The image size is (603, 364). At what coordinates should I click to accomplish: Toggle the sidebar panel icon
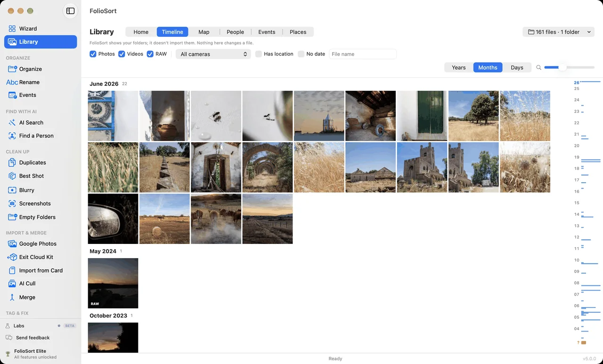[70, 11]
